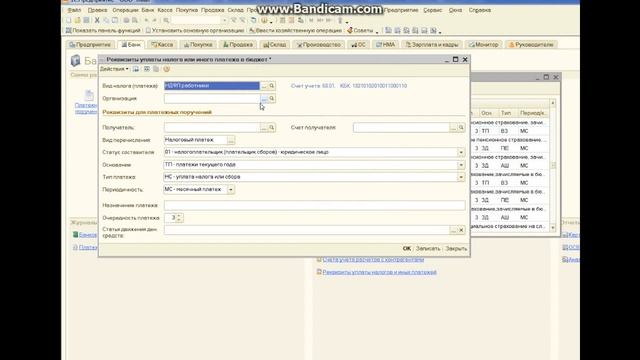Click Закрыть button in dialog
The height and width of the screenshot is (360, 640).
click(x=456, y=249)
